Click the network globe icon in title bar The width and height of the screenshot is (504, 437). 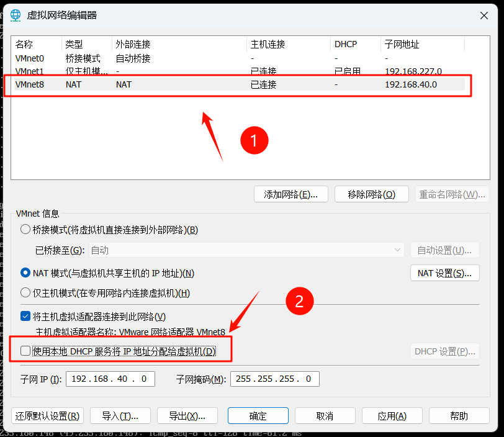[x=15, y=15]
